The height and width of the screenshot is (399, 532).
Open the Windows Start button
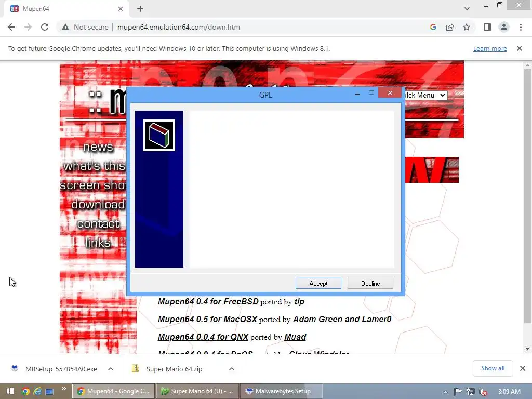tap(10, 391)
